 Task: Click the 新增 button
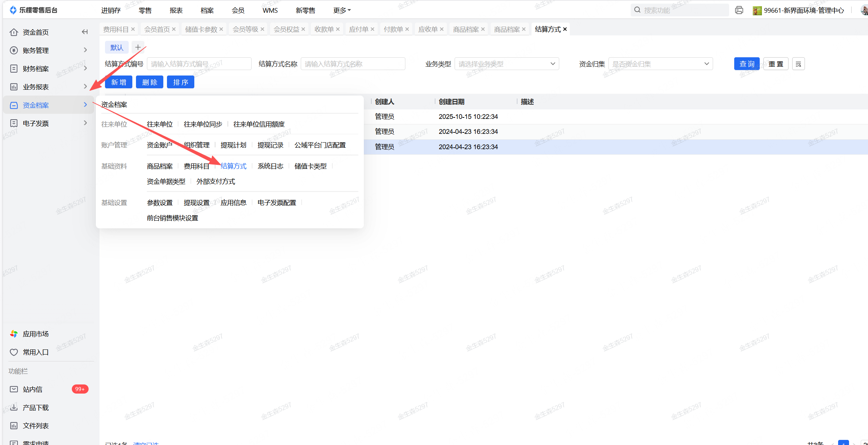click(x=118, y=82)
